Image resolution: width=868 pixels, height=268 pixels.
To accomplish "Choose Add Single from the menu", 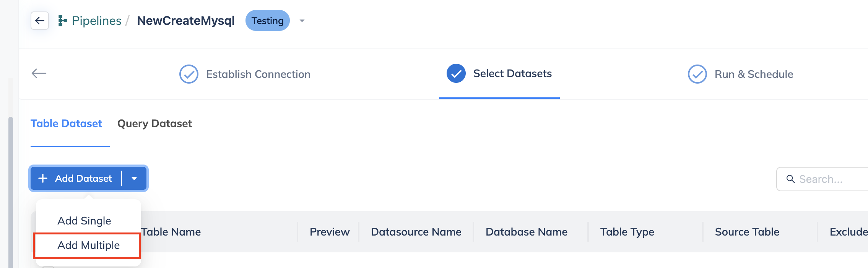I will (85, 221).
